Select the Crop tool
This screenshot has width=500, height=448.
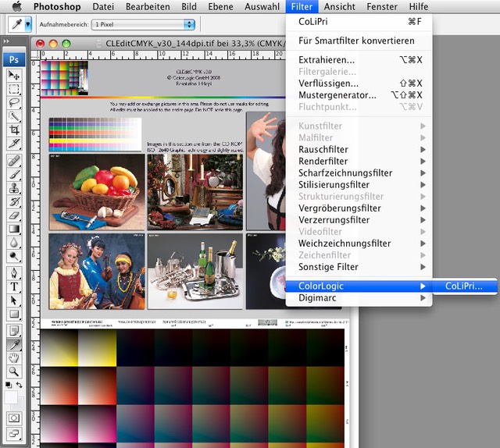tap(14, 130)
